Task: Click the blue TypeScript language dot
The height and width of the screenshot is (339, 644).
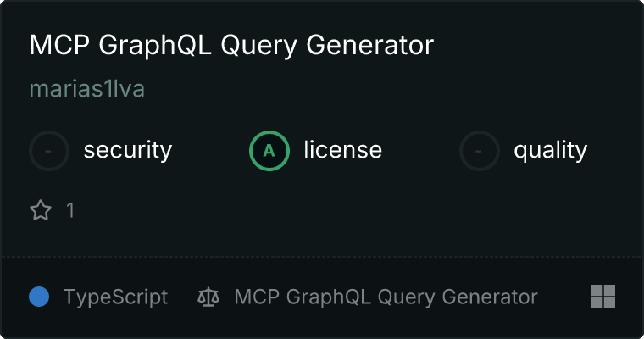Action: tap(39, 297)
